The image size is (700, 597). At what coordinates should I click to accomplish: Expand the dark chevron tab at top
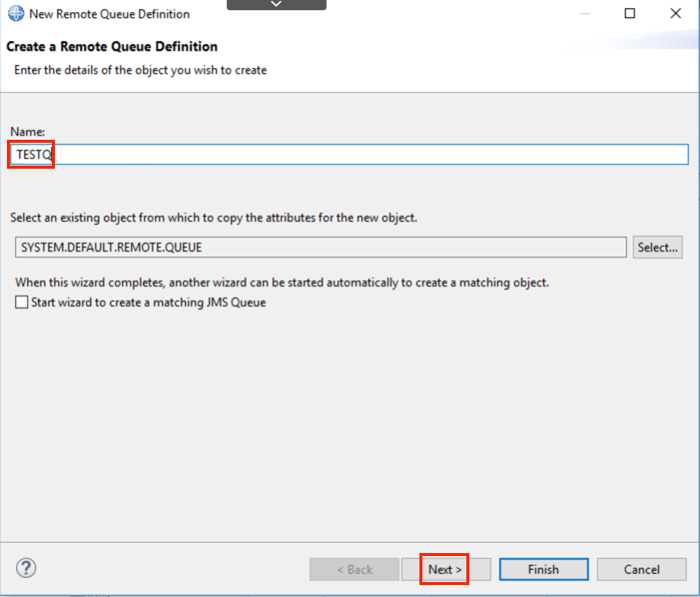click(x=277, y=4)
